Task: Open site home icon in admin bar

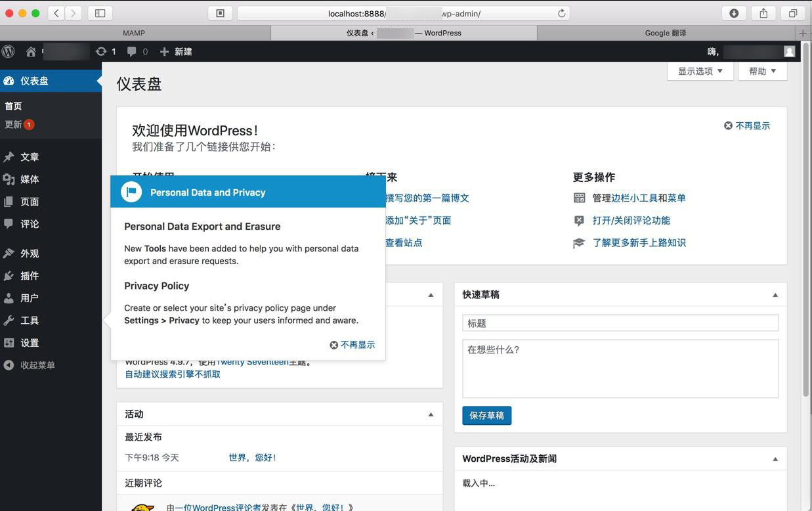Action: pyautogui.click(x=31, y=51)
